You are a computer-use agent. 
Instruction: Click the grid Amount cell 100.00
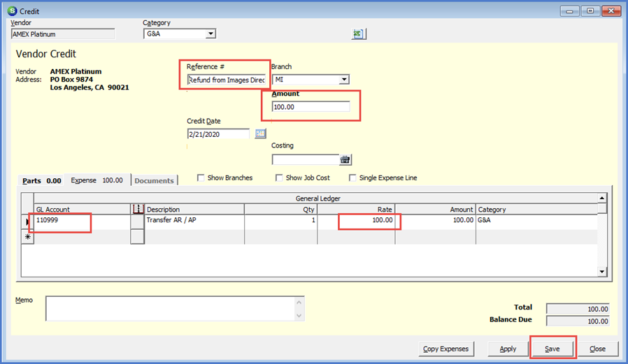tap(436, 222)
